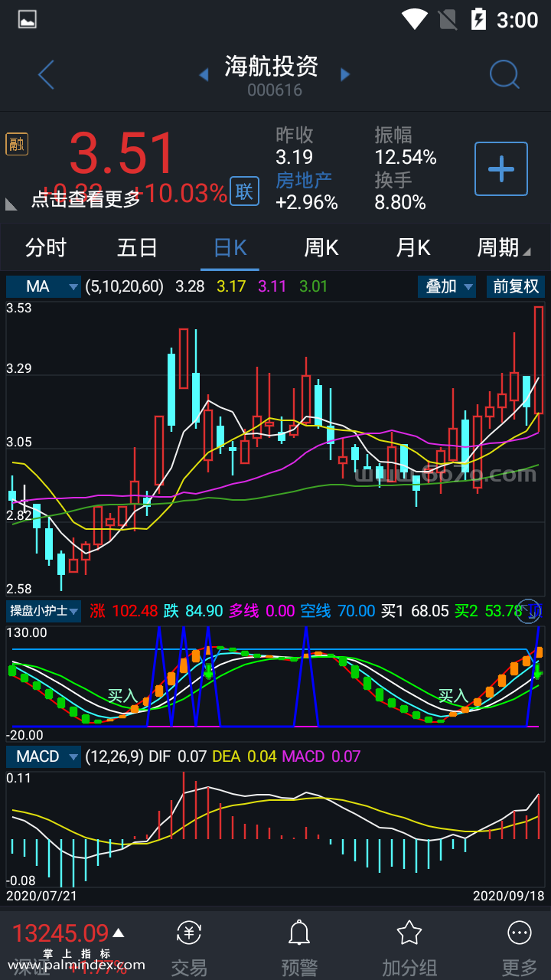Open the MACD indicator dropdown

click(44, 756)
